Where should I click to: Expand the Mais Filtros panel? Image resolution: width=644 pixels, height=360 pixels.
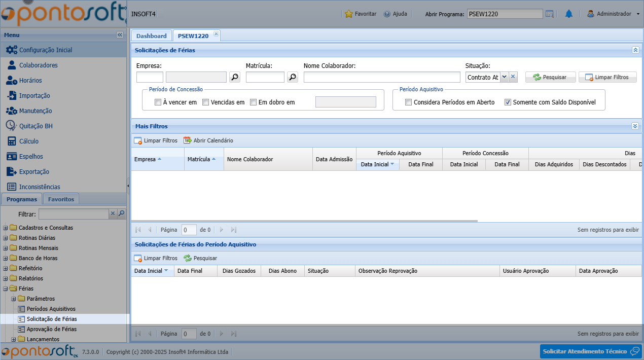[635, 126]
